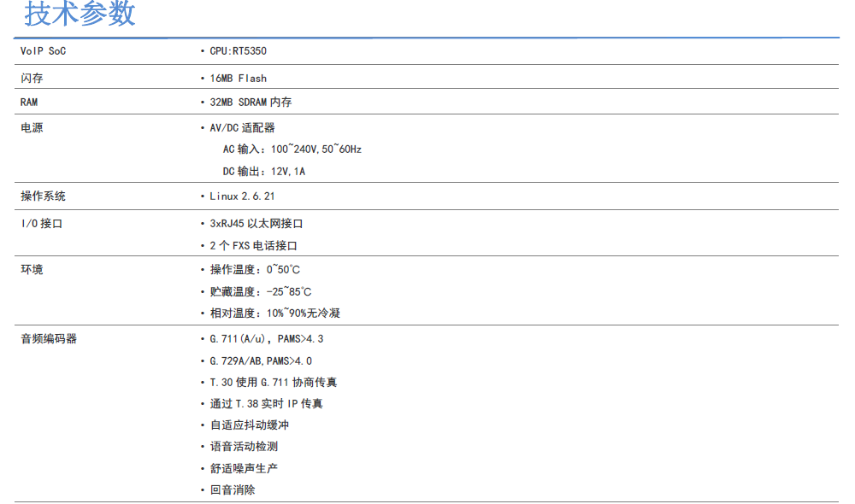Click the AC 输入 100~240V line
855x504 pixels.
click(292, 149)
